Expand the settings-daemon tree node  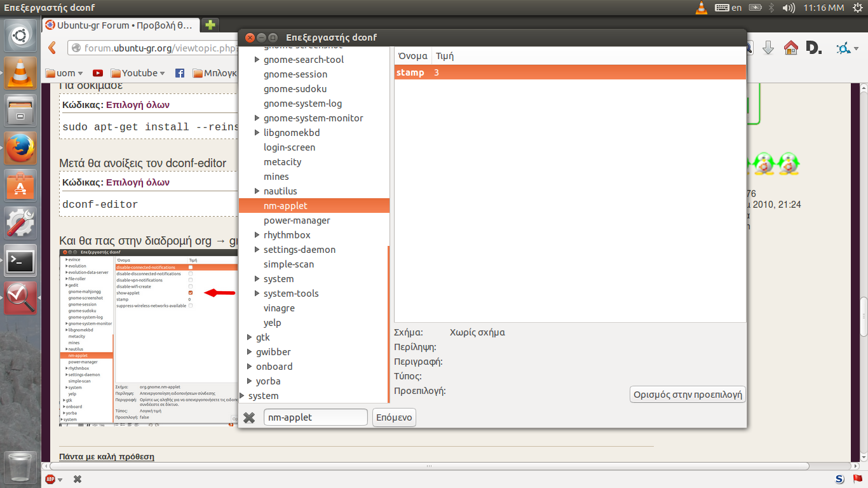tap(257, 250)
